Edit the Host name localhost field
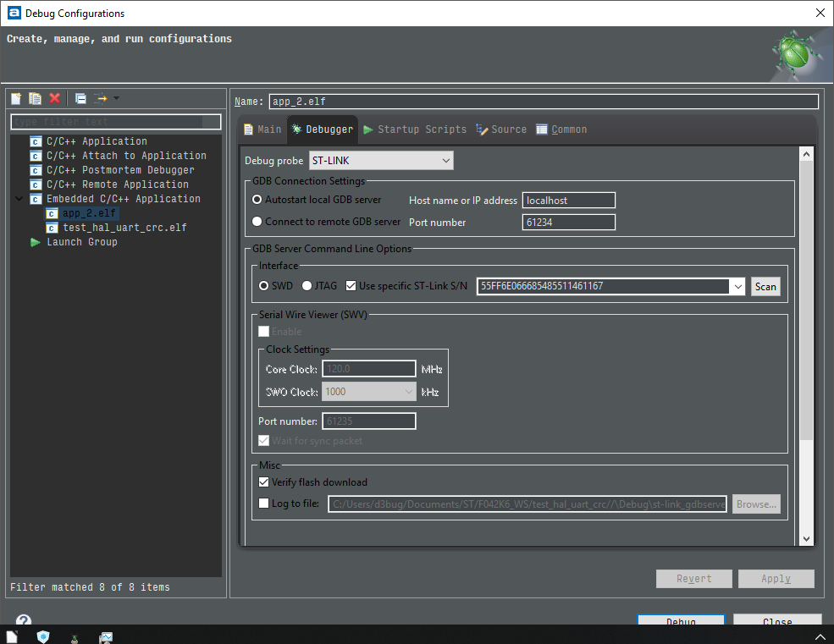Image resolution: width=834 pixels, height=644 pixels. tap(569, 201)
